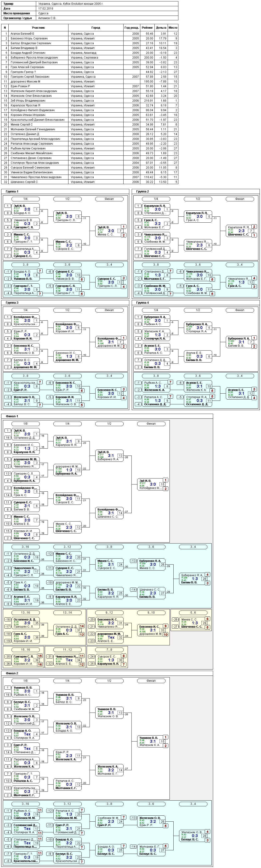Click the 'Рейтинг' column header
261x868 pixels.
click(147, 28)
